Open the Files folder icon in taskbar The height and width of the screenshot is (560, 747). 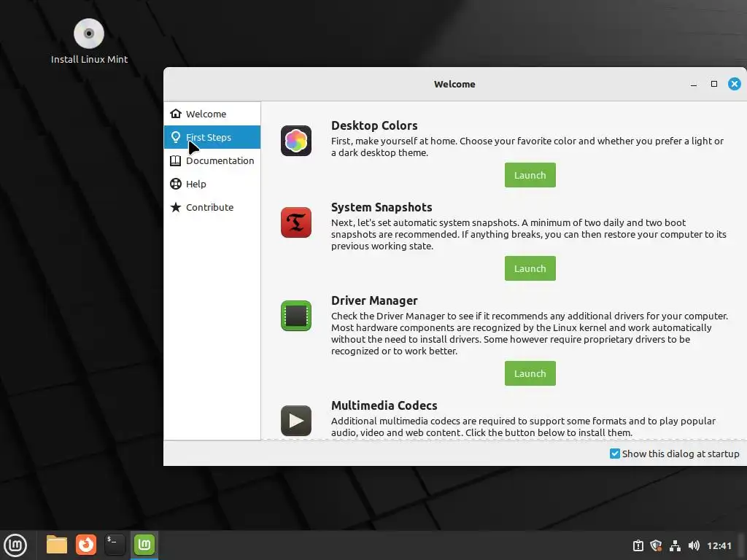click(x=57, y=545)
